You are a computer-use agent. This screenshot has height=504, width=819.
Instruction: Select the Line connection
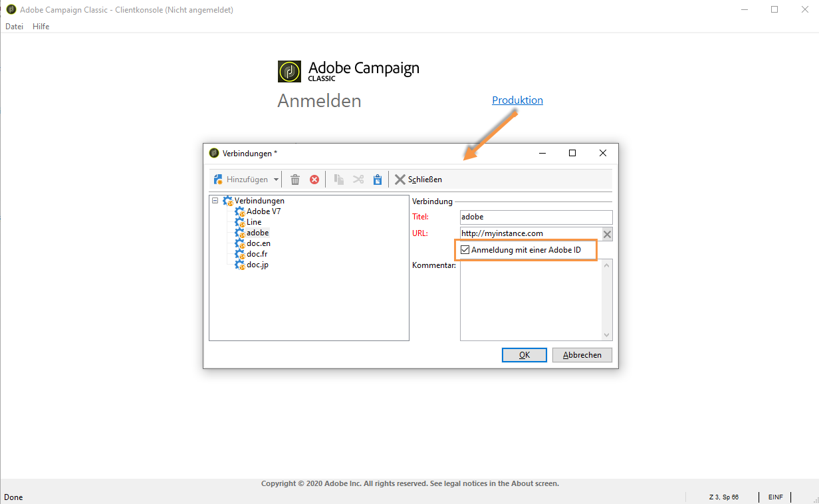point(254,222)
